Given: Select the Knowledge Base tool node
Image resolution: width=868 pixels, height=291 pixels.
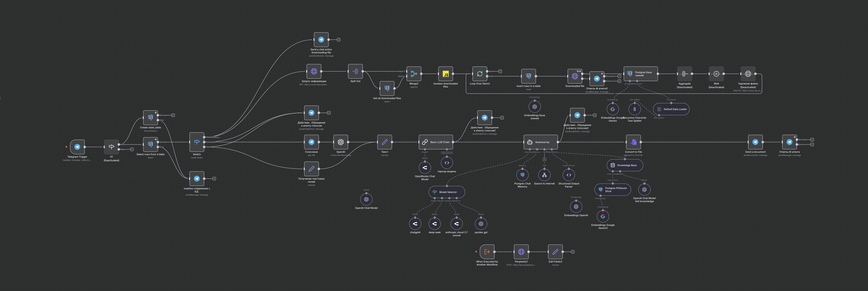Looking at the screenshot, I should pos(625,165).
